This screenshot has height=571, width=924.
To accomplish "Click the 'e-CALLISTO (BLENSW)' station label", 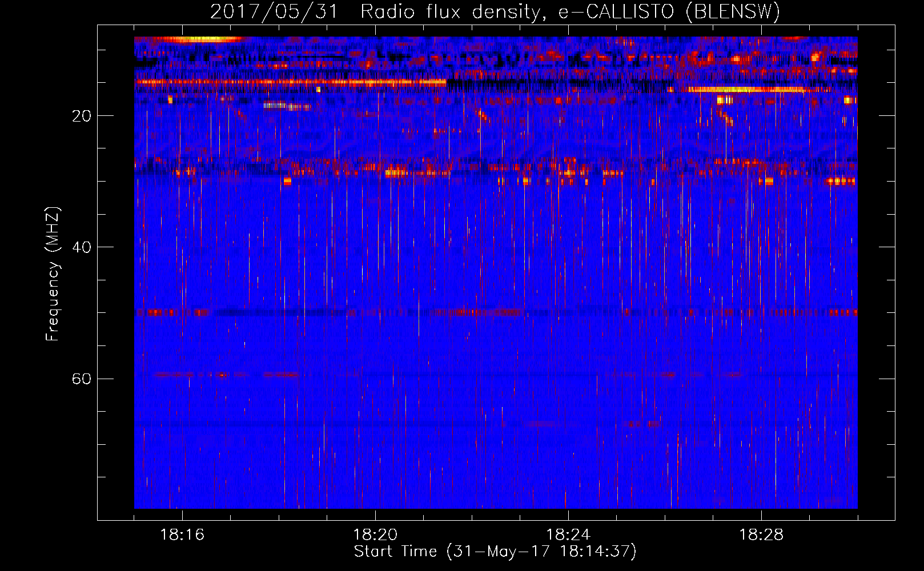I will [x=669, y=11].
